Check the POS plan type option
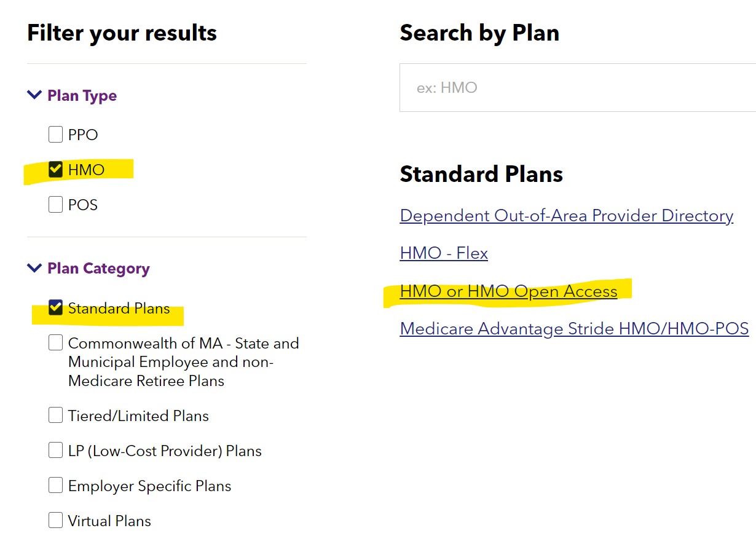This screenshot has height=544, width=756. pos(55,204)
